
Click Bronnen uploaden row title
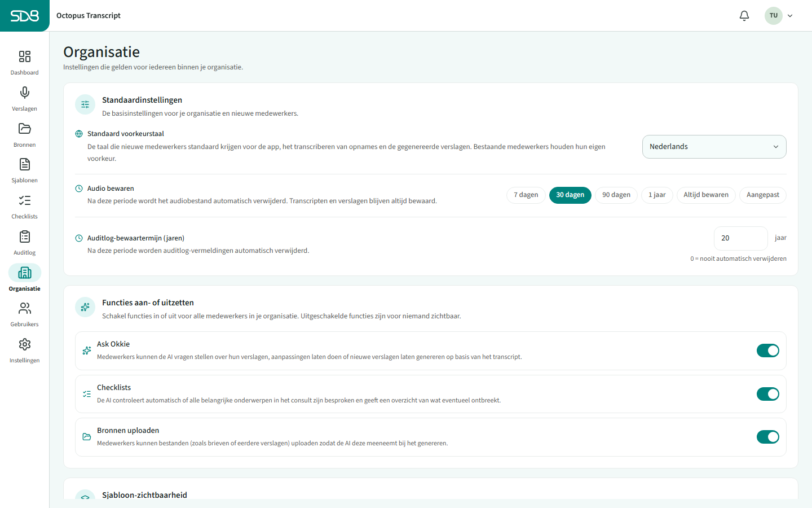coord(128,431)
